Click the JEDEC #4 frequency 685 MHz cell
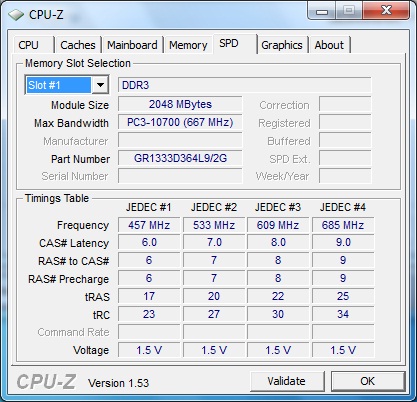Viewport: 417px width, 402px height. [343, 225]
